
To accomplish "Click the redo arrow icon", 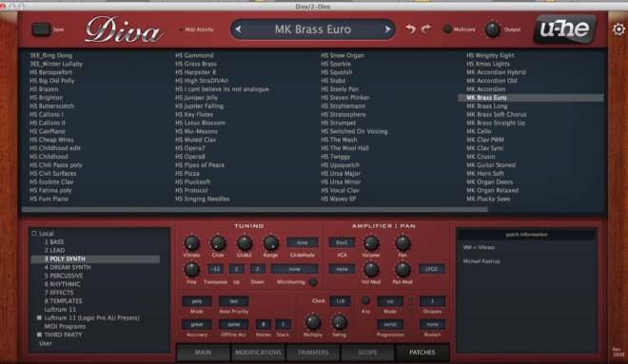I will (425, 29).
